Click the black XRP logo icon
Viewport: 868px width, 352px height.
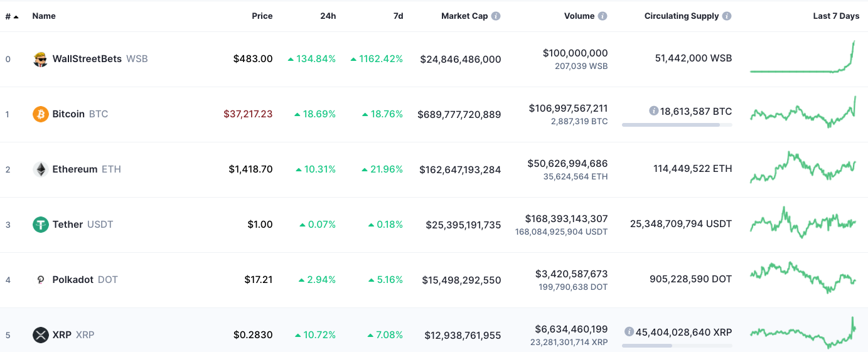click(x=41, y=335)
